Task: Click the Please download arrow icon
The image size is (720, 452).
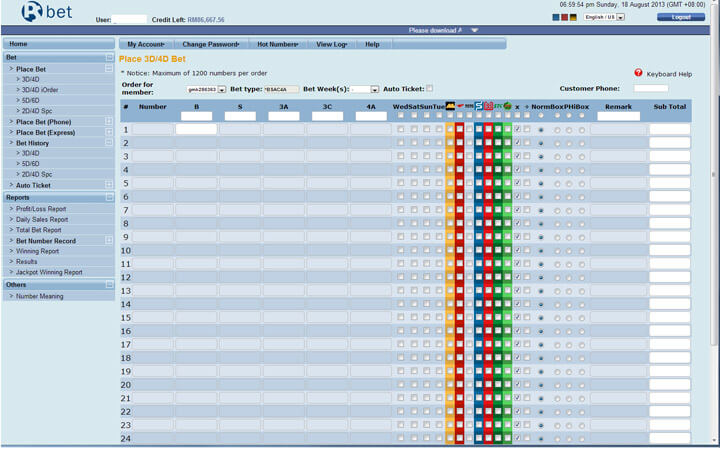Action: 475,31
